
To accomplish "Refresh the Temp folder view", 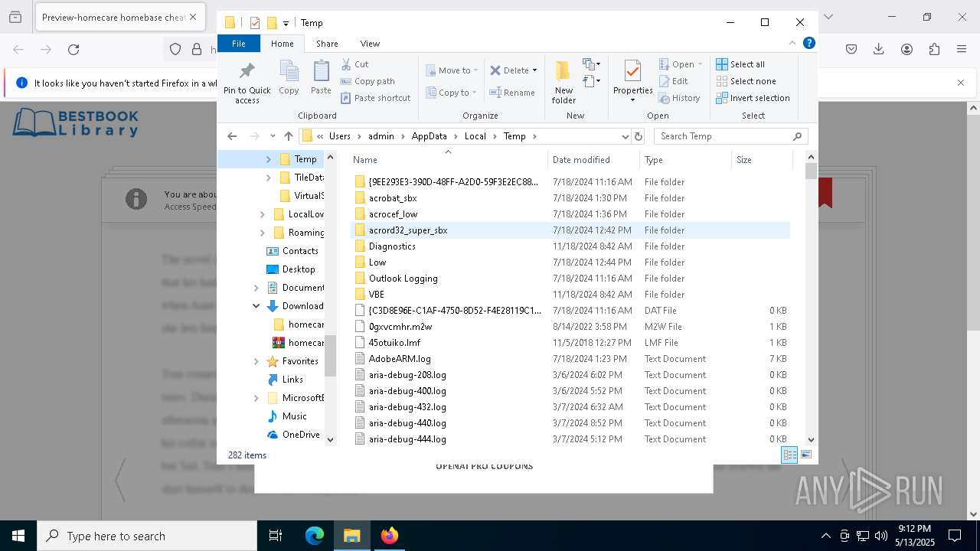I will (x=639, y=136).
